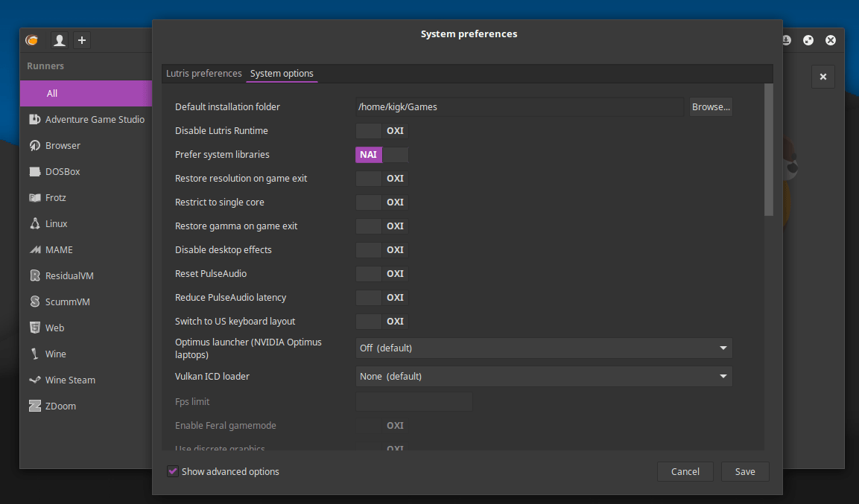
Task: Click the "Vulkan ICD loader" label
Action: (212, 377)
